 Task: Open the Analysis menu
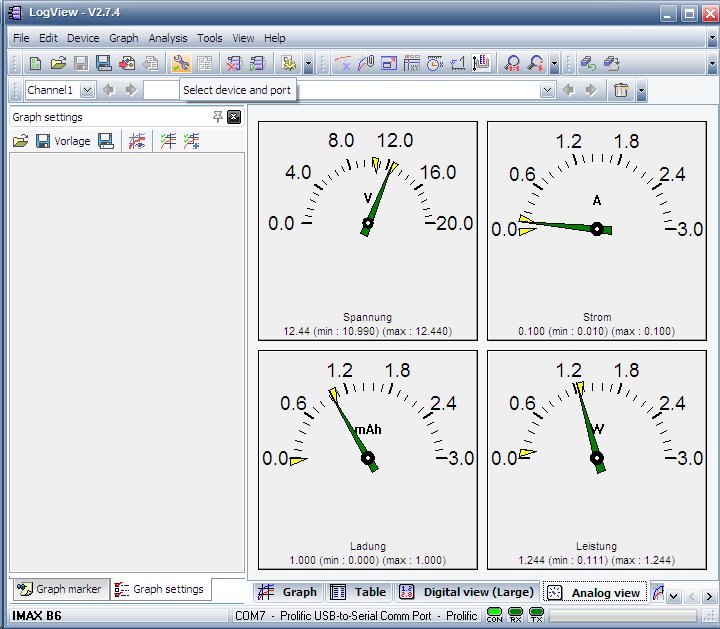click(167, 38)
